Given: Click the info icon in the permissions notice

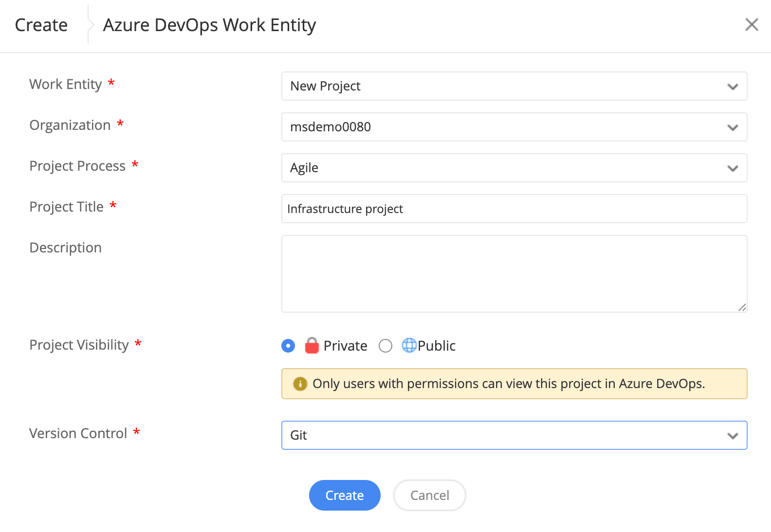Looking at the screenshot, I should click(x=300, y=384).
